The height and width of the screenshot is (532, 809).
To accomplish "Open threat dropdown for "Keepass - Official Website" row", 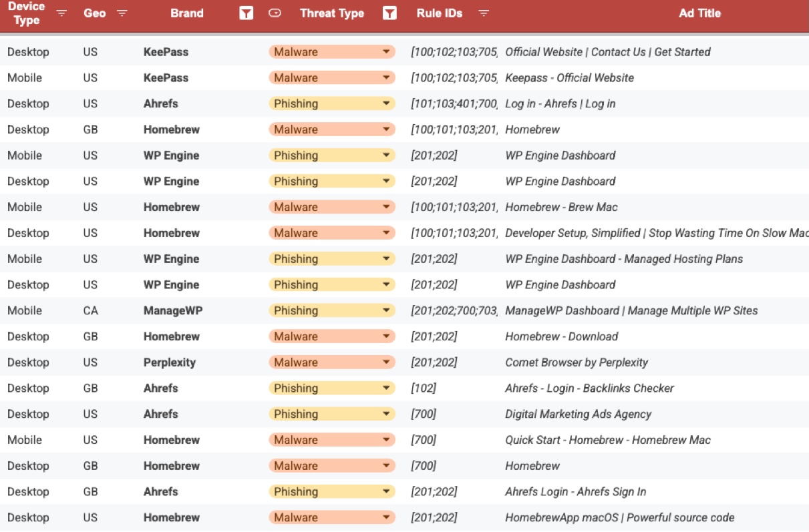I will point(386,77).
